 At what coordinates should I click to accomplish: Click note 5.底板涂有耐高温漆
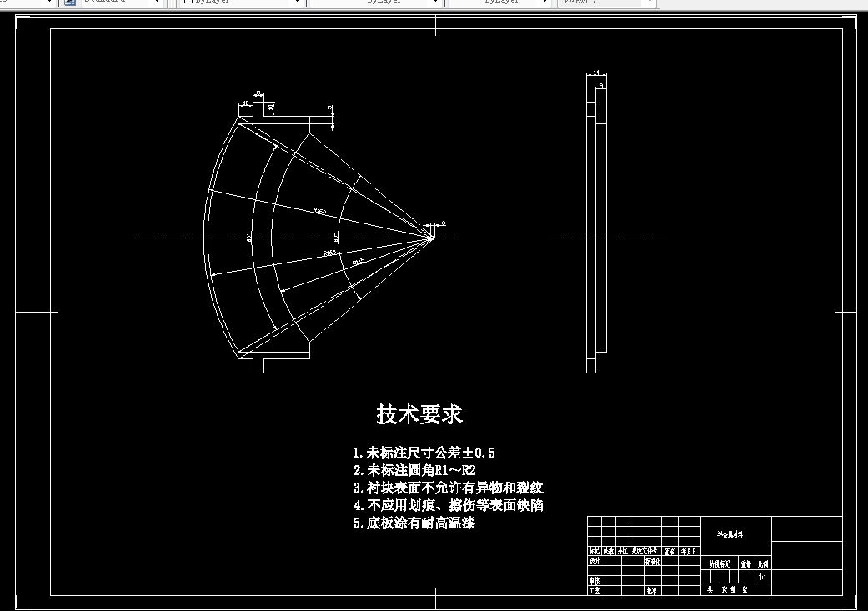point(414,523)
